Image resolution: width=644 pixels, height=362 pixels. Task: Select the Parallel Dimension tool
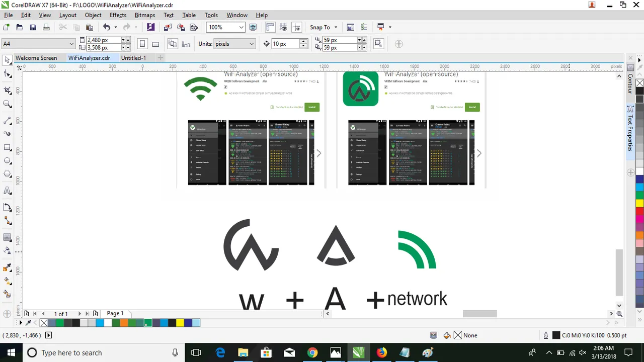(7, 207)
